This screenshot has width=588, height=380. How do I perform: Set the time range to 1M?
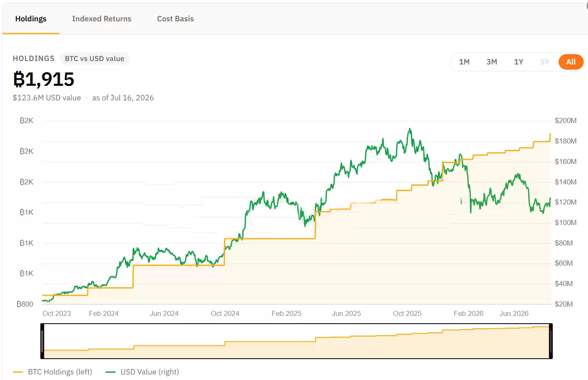pos(464,62)
